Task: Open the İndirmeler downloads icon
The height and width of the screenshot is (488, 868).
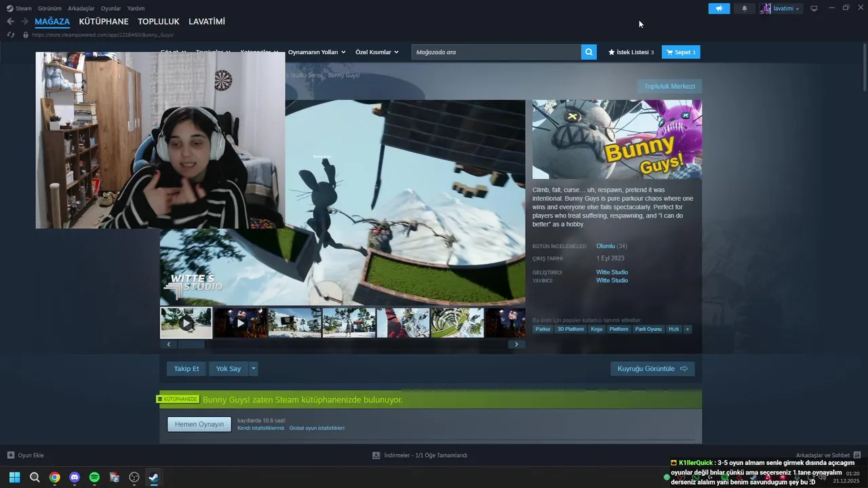Action: click(x=376, y=455)
